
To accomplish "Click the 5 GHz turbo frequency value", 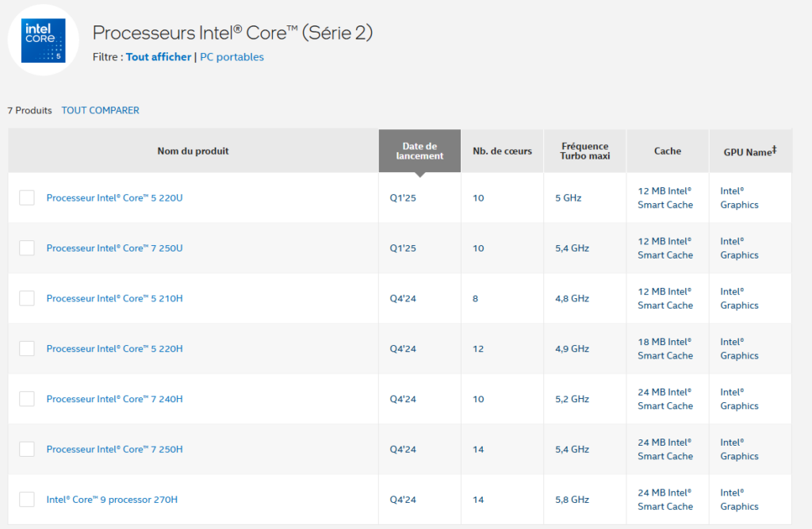I will pyautogui.click(x=568, y=198).
